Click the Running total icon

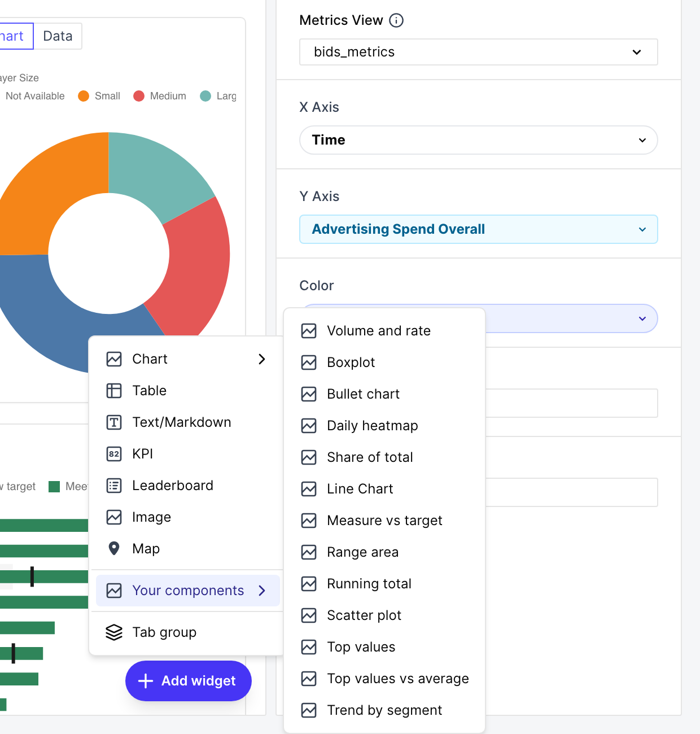coord(309,584)
